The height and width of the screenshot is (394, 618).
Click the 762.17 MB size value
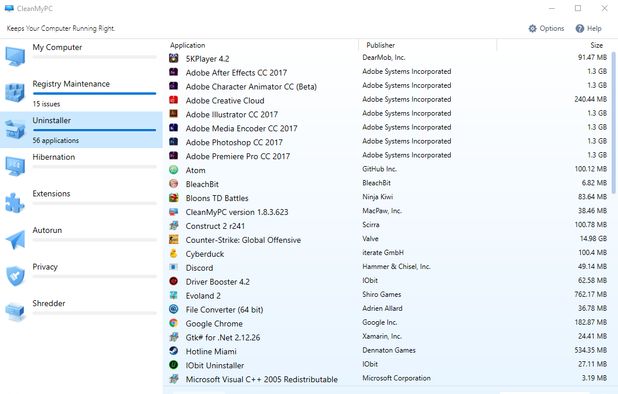click(x=590, y=294)
